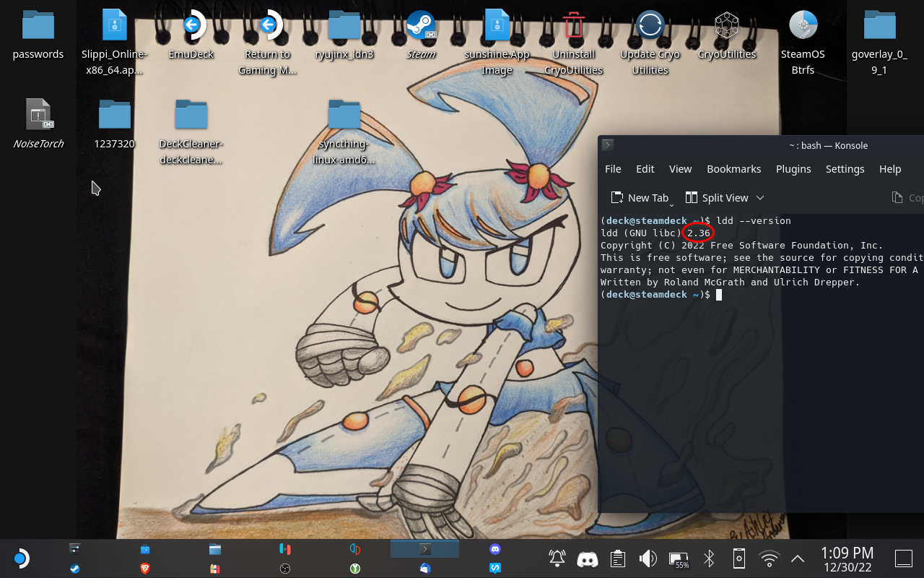Open the ryujinx_ldn3 folder
Image resolution: width=924 pixels, height=578 pixels.
[x=344, y=35]
